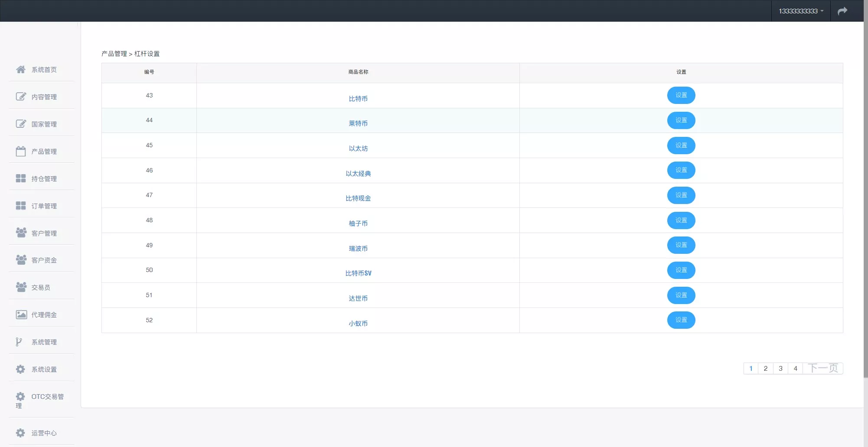Click the edit icon beside 内容管理
Screen dimensions: 868x447
(20, 97)
